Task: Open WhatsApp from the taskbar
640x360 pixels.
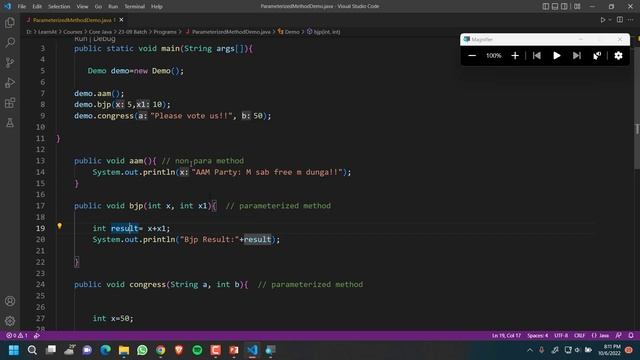Action: (x=142, y=350)
